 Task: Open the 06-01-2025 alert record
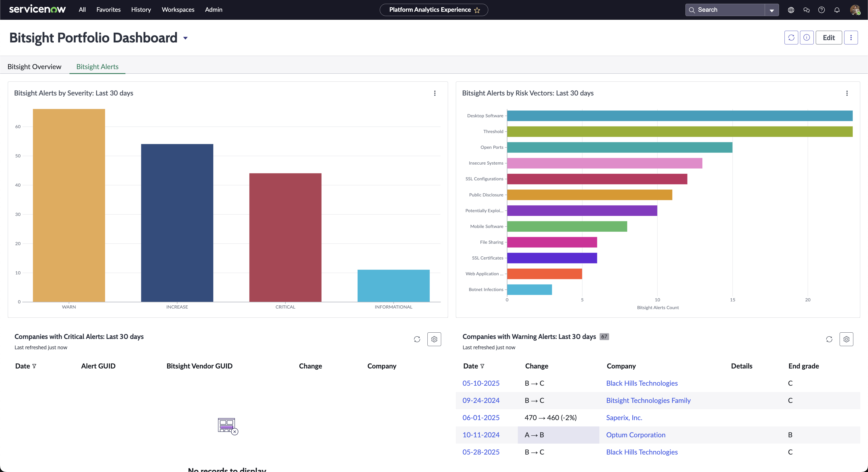click(481, 418)
